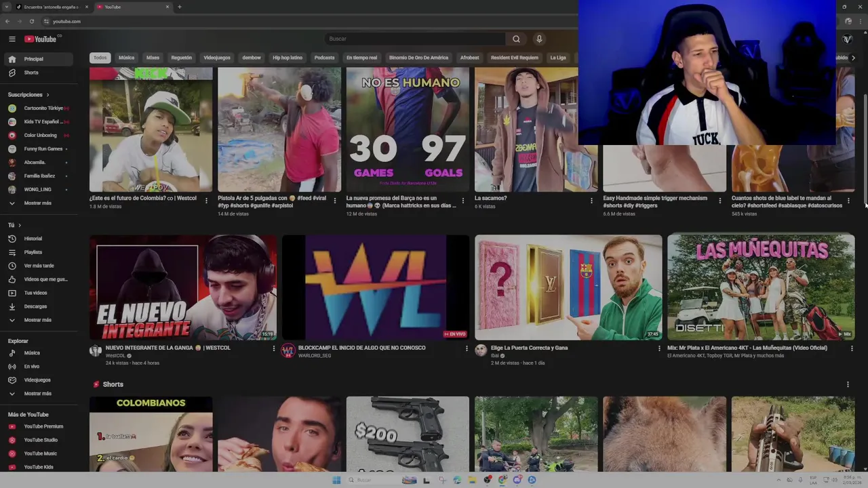Viewport: 868px width, 488px height.
Task: Open BLOCKCAMP live stream thumbnail
Action: (x=376, y=287)
